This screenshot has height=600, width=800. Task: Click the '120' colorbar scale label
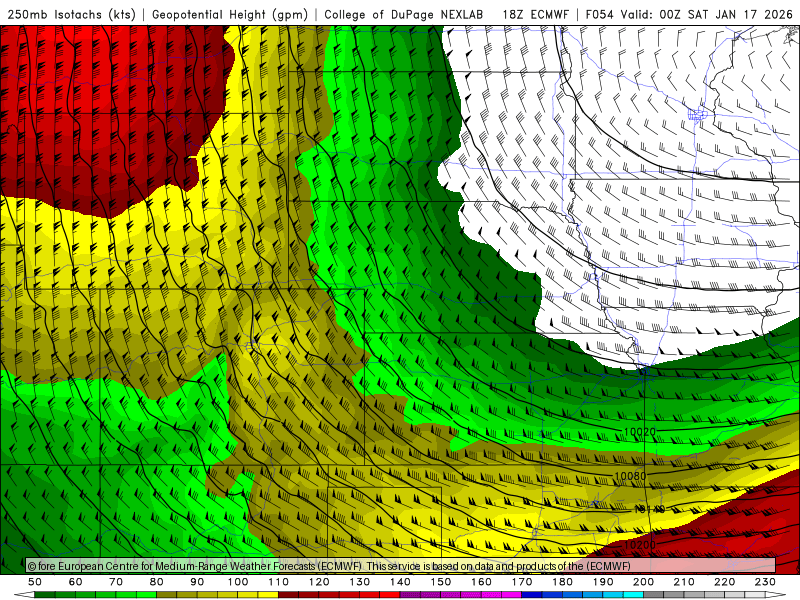[x=319, y=582]
